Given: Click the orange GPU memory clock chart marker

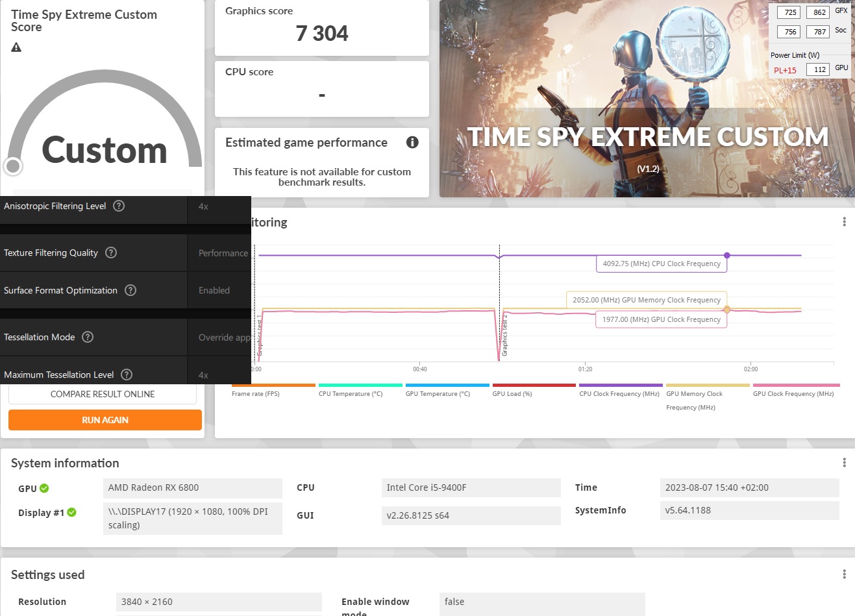Looking at the screenshot, I should 727,310.
